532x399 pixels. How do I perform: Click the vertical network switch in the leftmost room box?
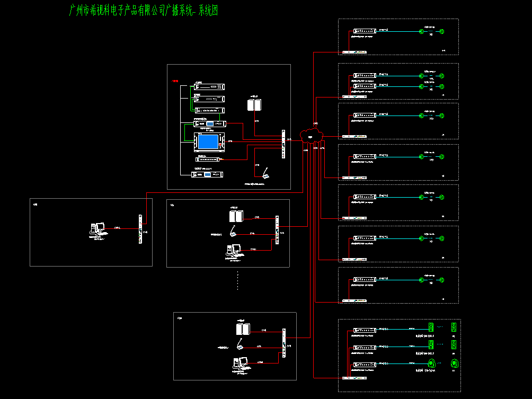140,229
